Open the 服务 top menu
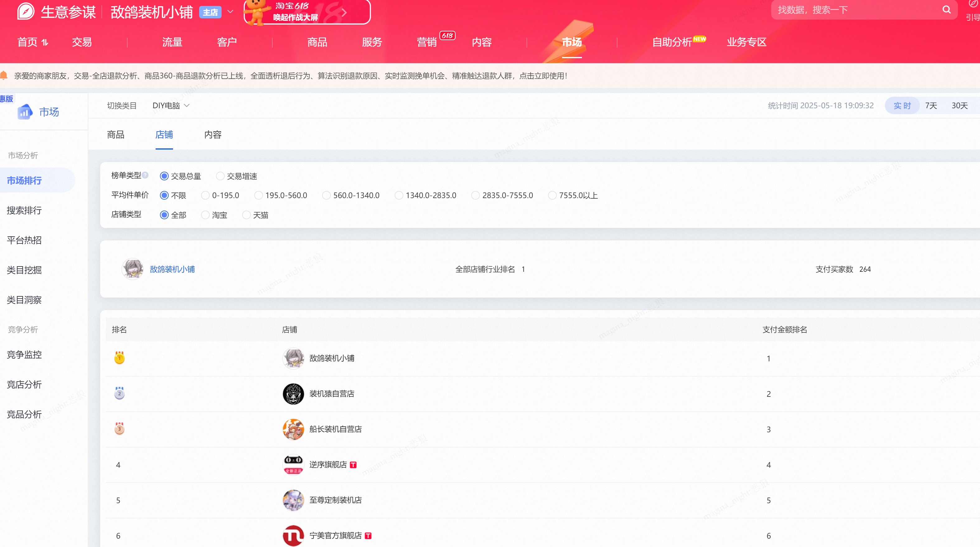980x547 pixels. click(372, 42)
